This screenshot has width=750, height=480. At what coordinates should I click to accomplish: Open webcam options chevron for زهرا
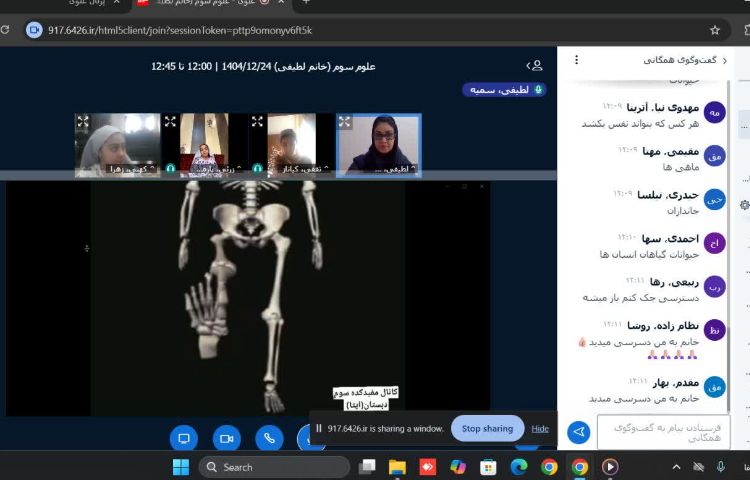(x=153, y=168)
